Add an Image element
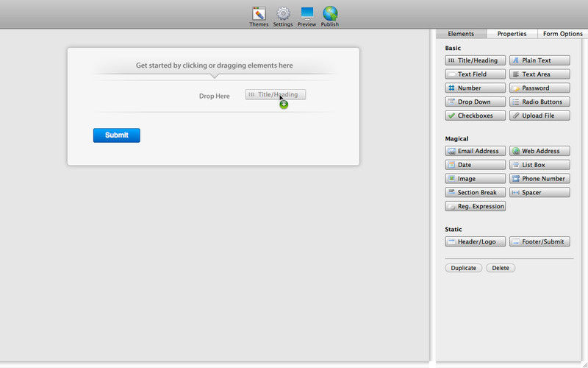 click(475, 179)
